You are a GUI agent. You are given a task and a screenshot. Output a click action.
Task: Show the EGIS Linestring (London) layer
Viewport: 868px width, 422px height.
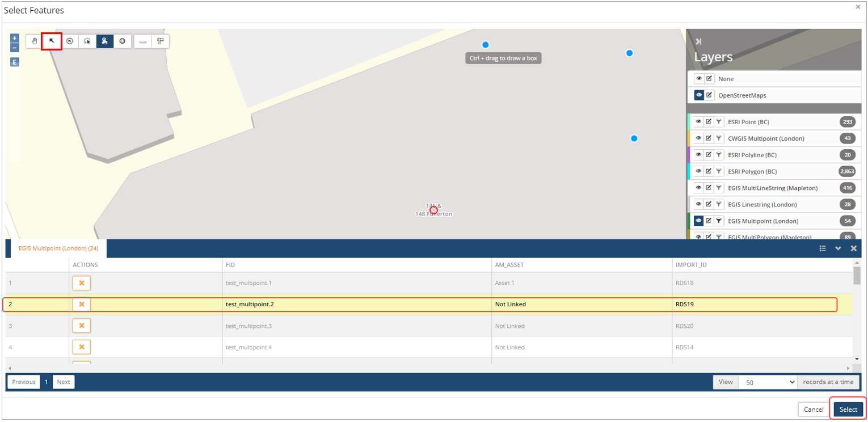pos(699,204)
